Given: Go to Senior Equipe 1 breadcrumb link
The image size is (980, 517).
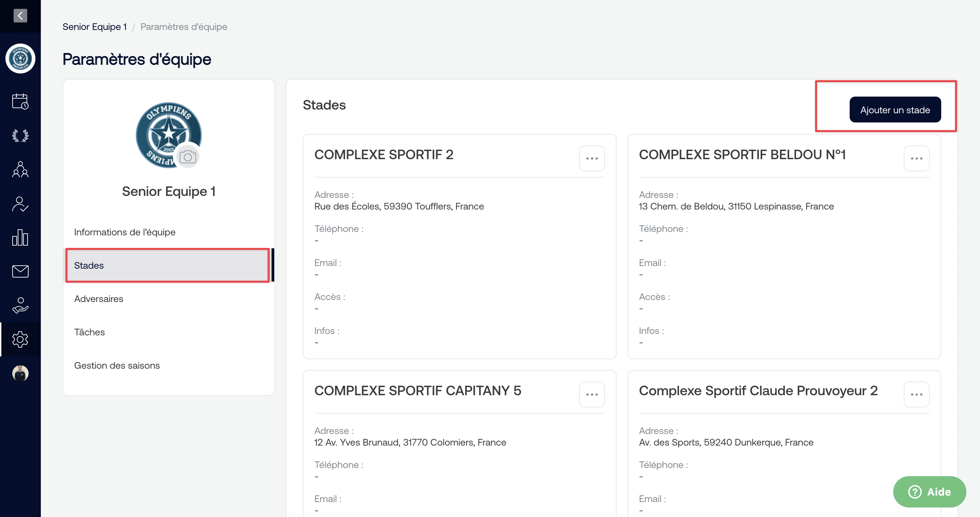Looking at the screenshot, I should [94, 27].
